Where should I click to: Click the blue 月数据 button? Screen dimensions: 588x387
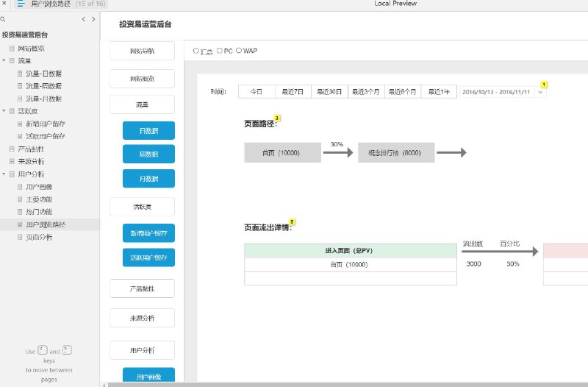[148, 179]
